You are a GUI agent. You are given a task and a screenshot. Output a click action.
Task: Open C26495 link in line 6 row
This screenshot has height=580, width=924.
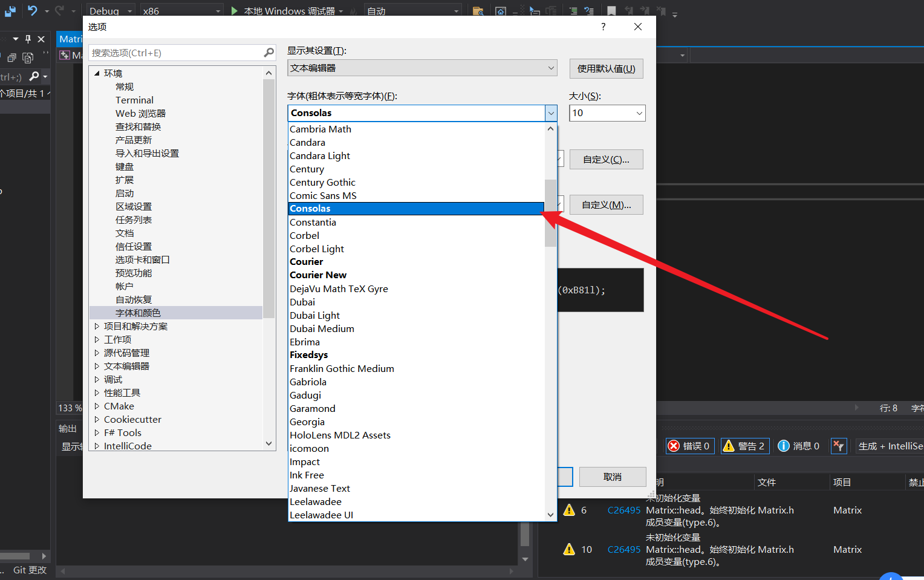tap(623, 510)
